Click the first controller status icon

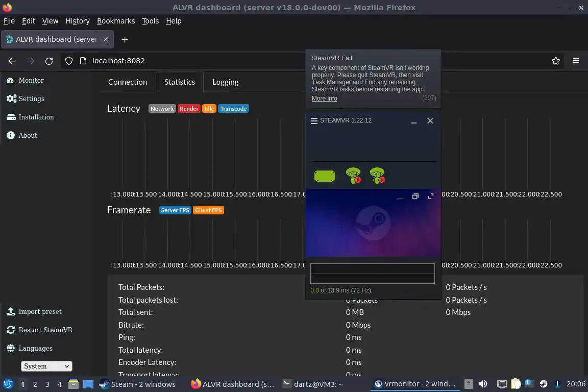point(353,176)
